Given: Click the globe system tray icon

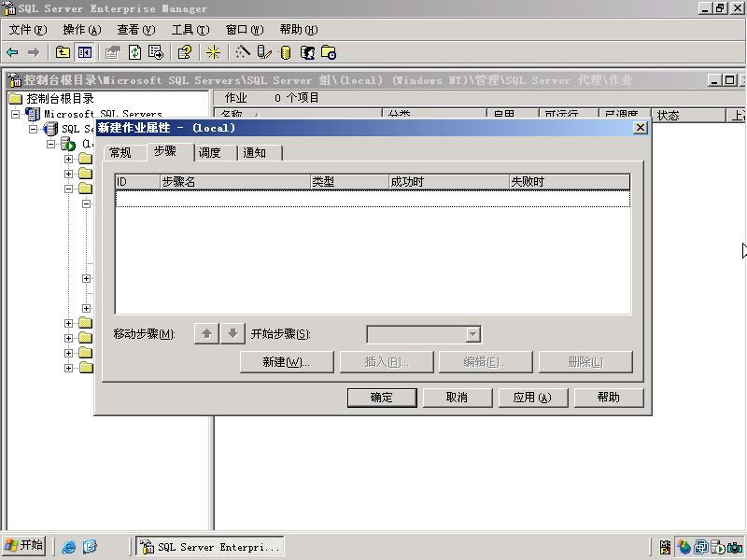Looking at the screenshot, I should (684, 547).
